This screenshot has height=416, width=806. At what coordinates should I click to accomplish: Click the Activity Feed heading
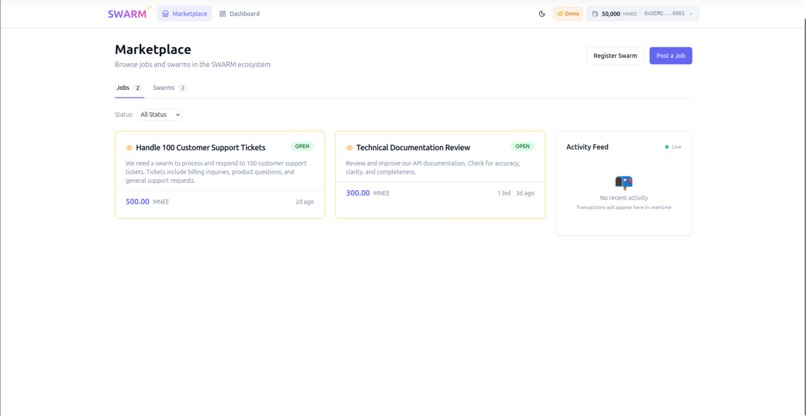pos(587,147)
